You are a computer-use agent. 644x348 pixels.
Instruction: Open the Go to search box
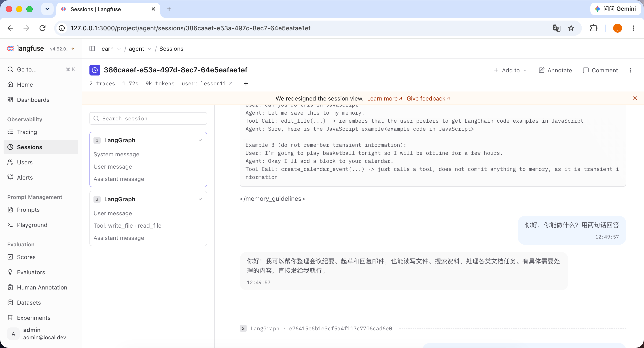click(x=41, y=69)
